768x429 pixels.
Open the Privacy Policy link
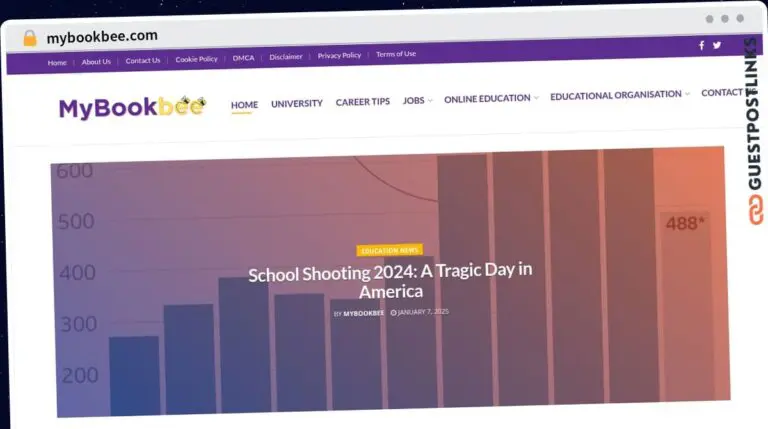point(339,56)
